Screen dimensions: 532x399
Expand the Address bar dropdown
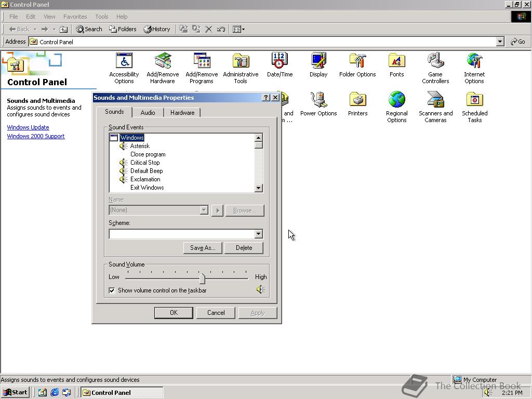[x=500, y=42]
